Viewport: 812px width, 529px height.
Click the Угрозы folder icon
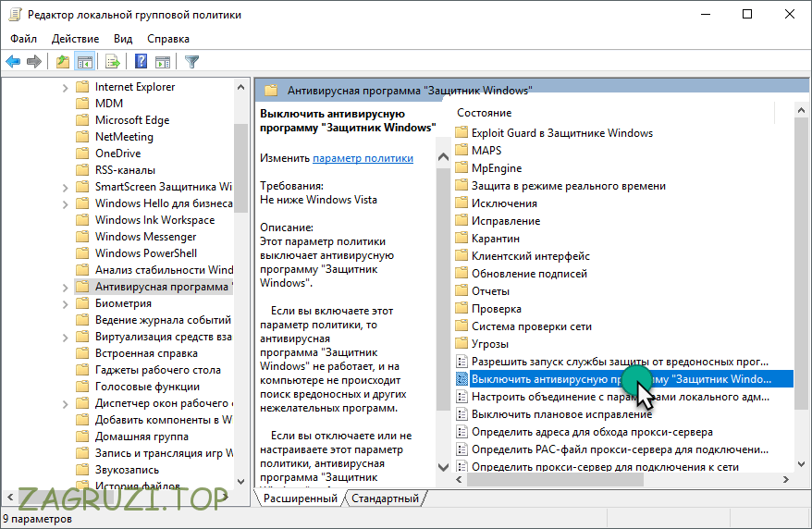click(461, 344)
